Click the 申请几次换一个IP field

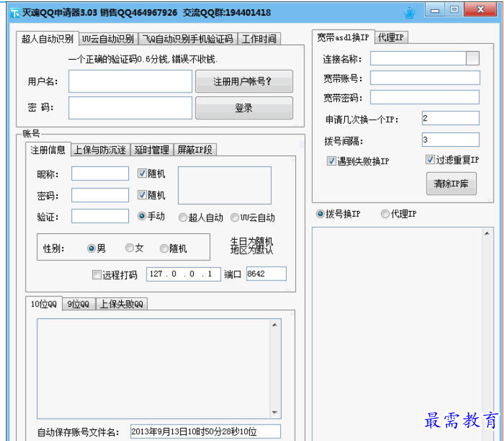[450, 119]
